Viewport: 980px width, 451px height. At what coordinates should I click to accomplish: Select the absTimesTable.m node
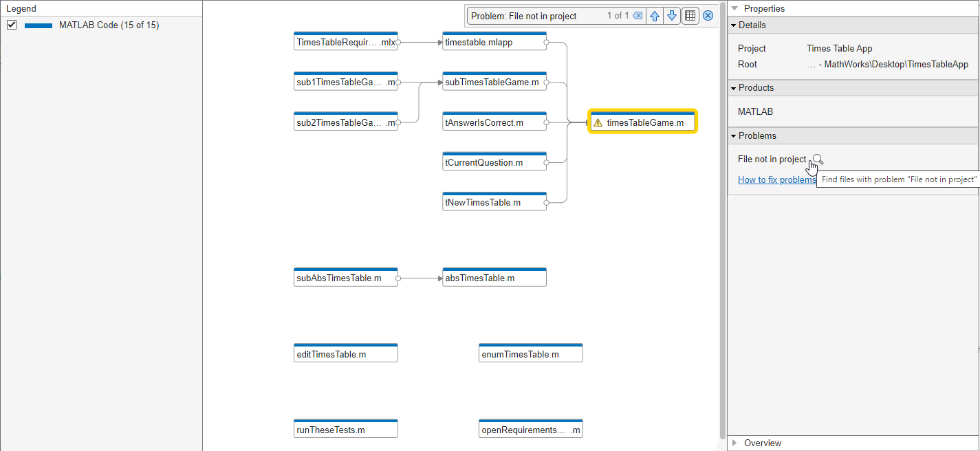[x=494, y=278]
